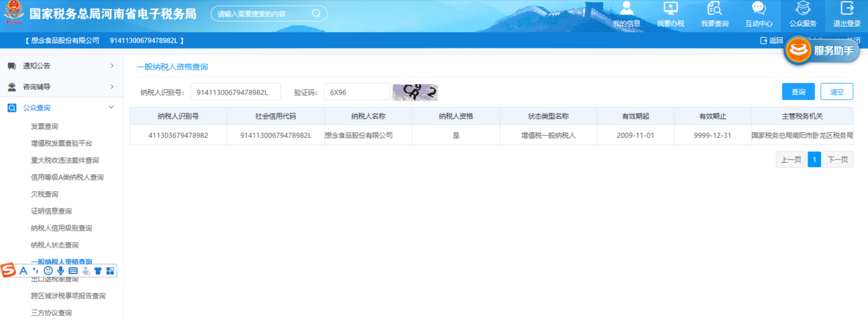Open the 服务助手 assistant widget
The height and width of the screenshot is (320, 868).
click(821, 51)
